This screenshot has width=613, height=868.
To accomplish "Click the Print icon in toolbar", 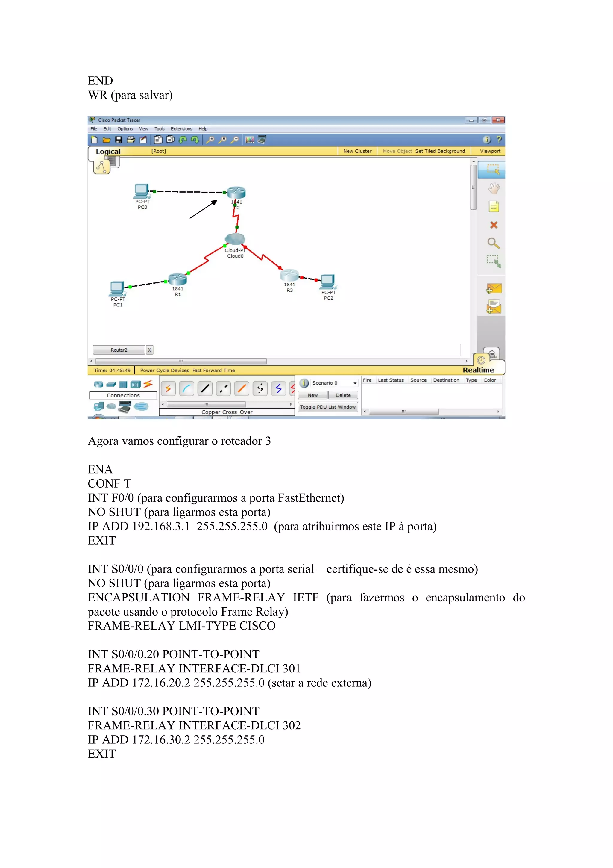I will 131,140.
